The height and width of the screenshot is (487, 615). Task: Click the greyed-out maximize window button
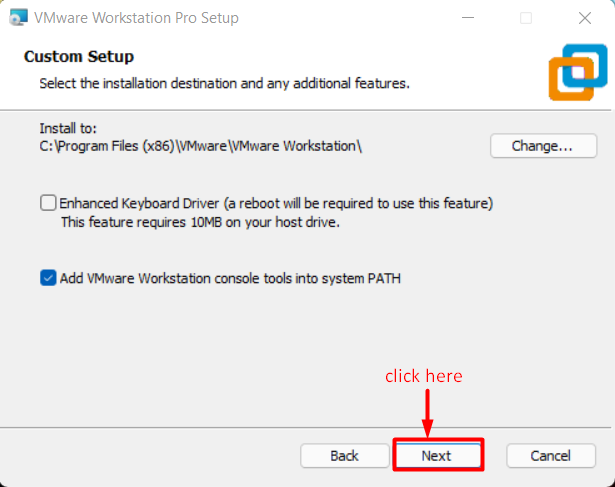coord(526,18)
